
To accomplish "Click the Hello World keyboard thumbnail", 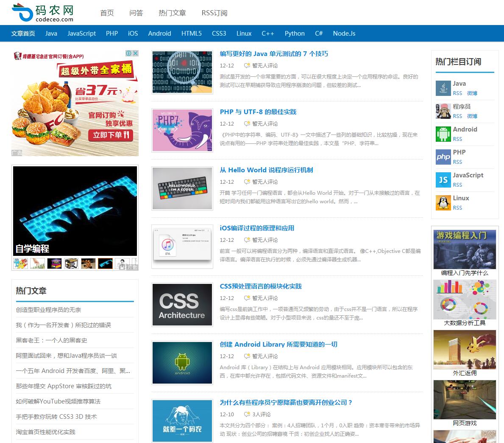I will point(182,188).
